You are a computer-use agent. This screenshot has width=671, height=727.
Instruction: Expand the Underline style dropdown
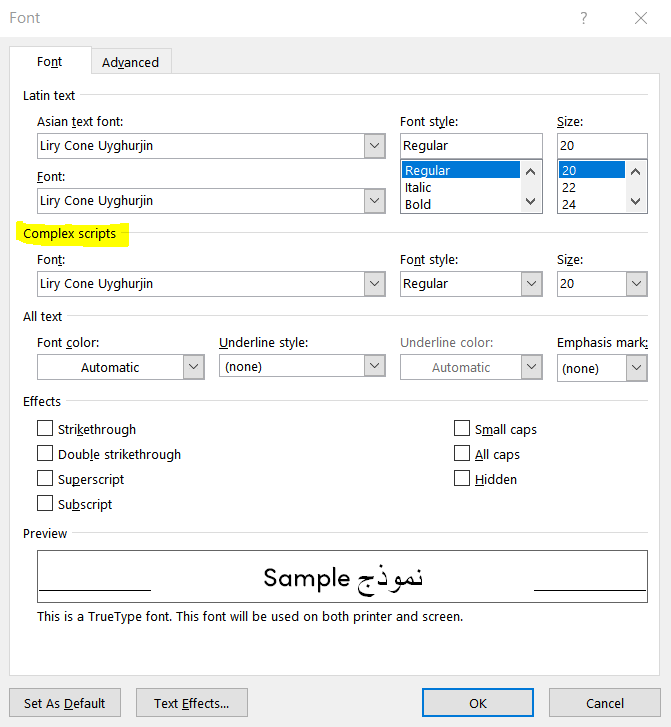tap(374, 367)
